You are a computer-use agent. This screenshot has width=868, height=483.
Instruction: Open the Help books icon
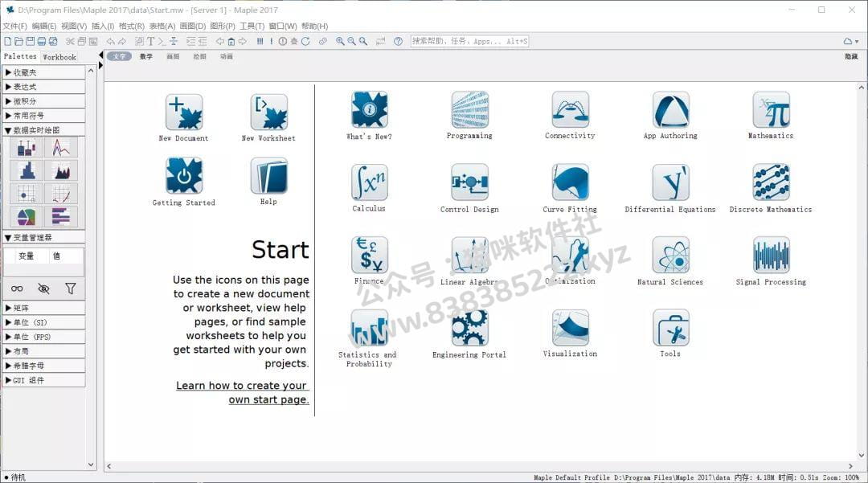pyautogui.click(x=269, y=176)
